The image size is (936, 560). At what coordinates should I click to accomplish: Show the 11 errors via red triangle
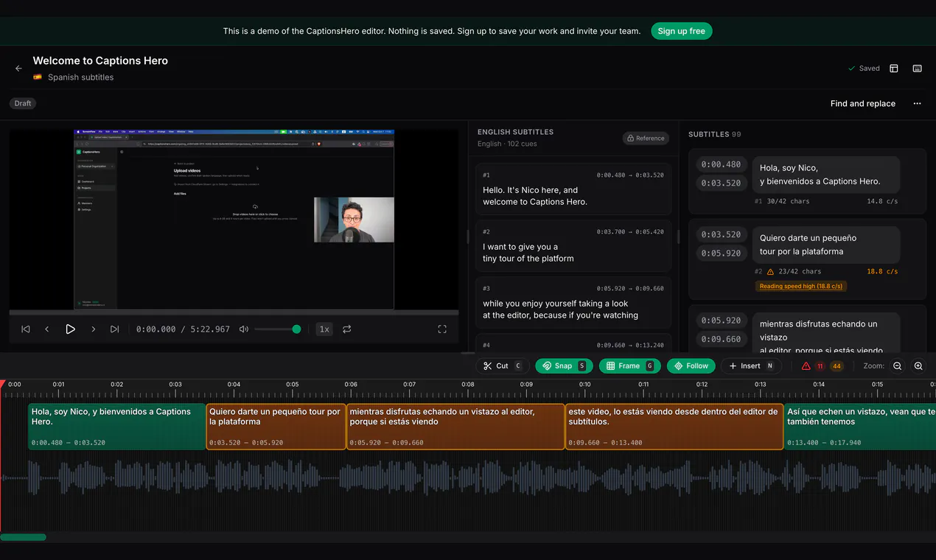(806, 366)
